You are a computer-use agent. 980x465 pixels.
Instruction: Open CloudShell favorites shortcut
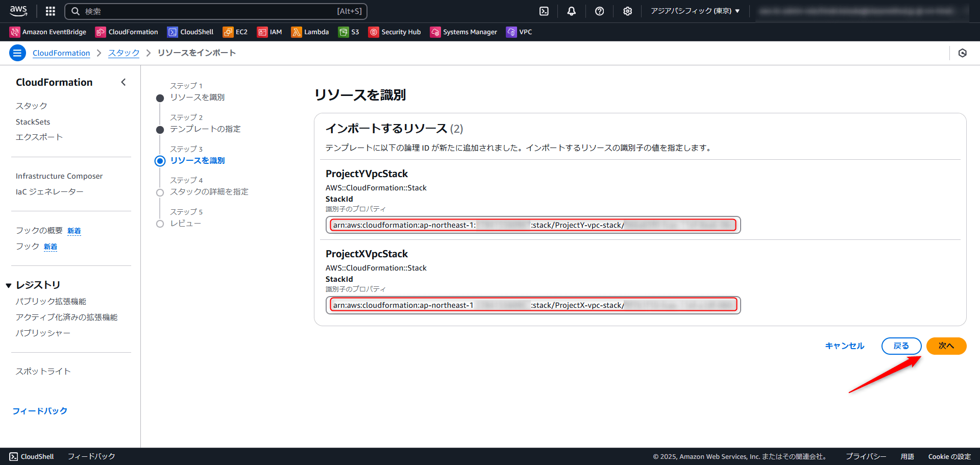tap(190, 32)
